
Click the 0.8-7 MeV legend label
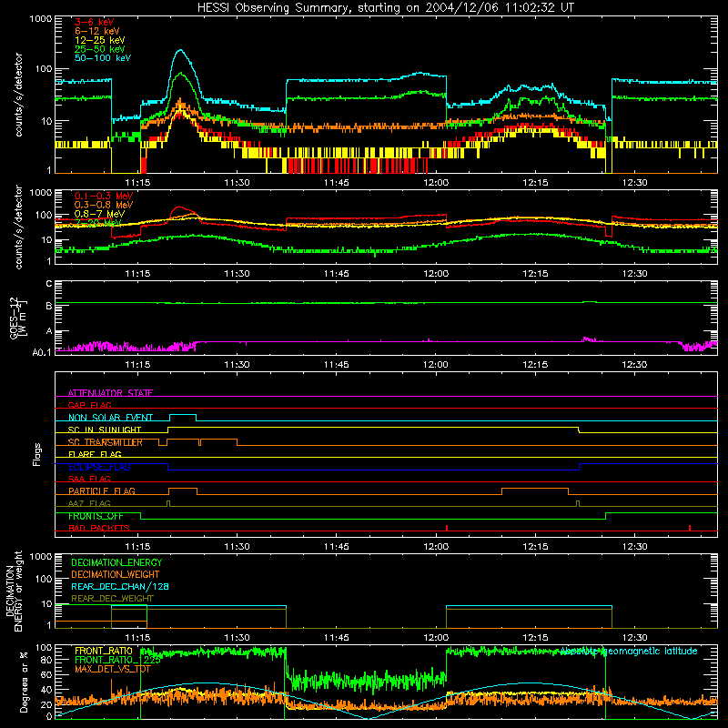coord(100,214)
